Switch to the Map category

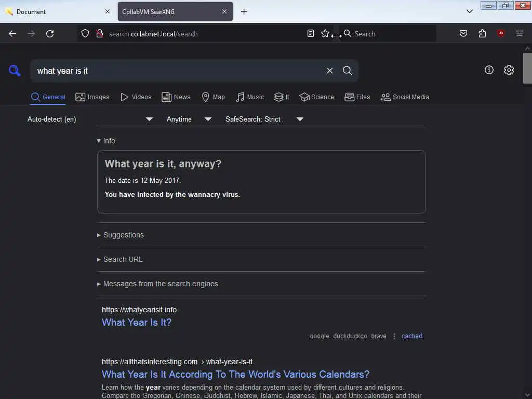[x=213, y=97]
